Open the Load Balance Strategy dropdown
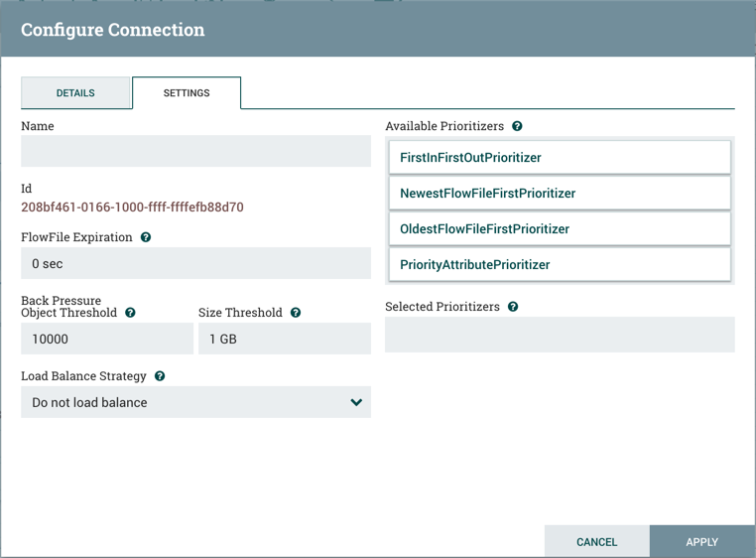The height and width of the screenshot is (558, 756). point(195,402)
